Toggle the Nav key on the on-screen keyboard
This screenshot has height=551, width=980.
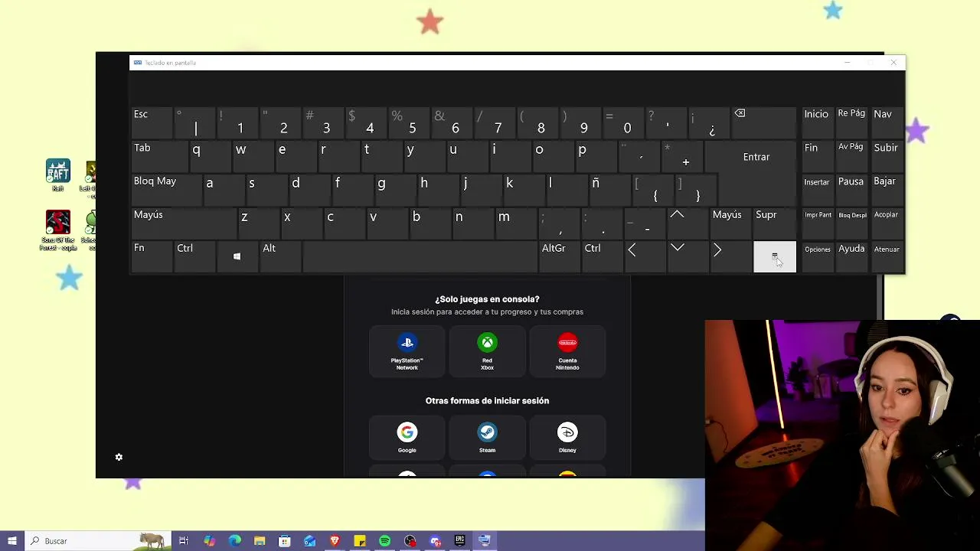click(887, 122)
